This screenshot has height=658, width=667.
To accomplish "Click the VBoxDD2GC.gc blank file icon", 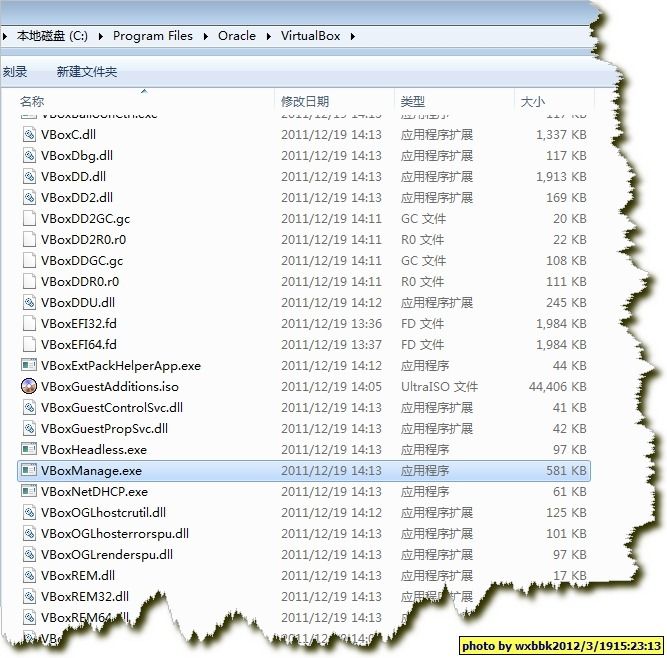I will pos(29,218).
